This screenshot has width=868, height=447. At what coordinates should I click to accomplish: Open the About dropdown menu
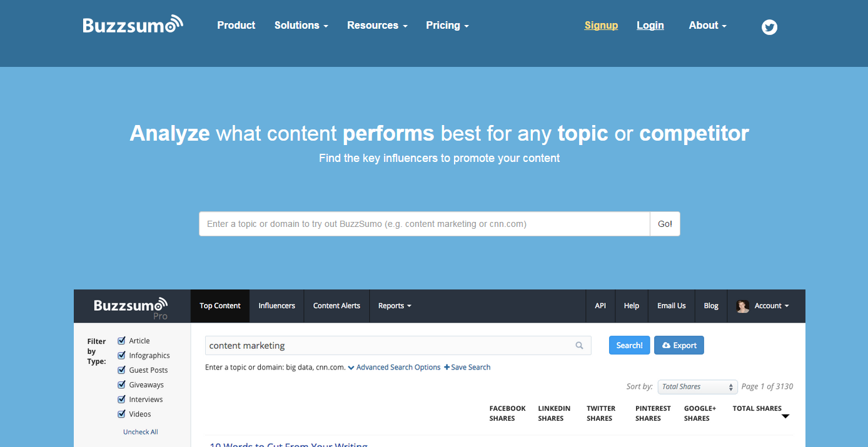(707, 25)
